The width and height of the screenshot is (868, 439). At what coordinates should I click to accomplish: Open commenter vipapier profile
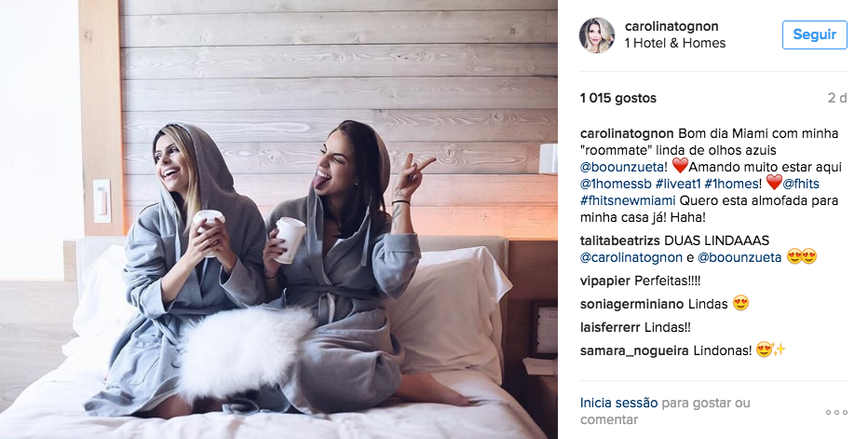click(605, 281)
